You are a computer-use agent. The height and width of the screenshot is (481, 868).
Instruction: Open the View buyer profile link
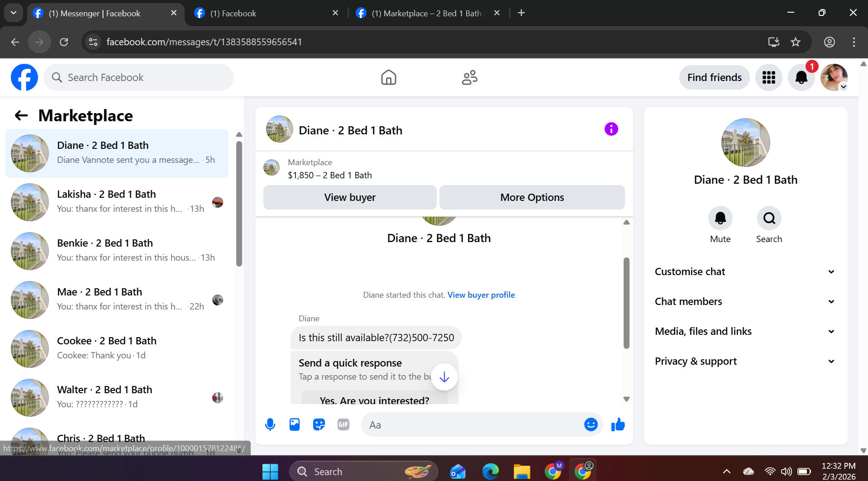(481, 295)
